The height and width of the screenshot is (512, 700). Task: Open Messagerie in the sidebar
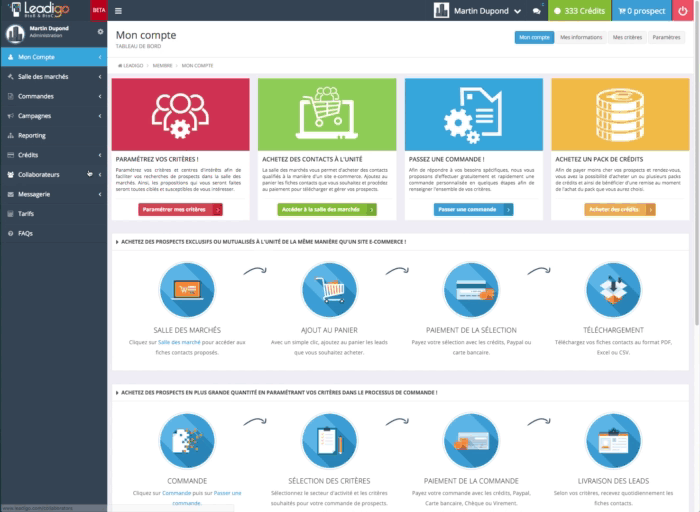pyautogui.click(x=54, y=194)
